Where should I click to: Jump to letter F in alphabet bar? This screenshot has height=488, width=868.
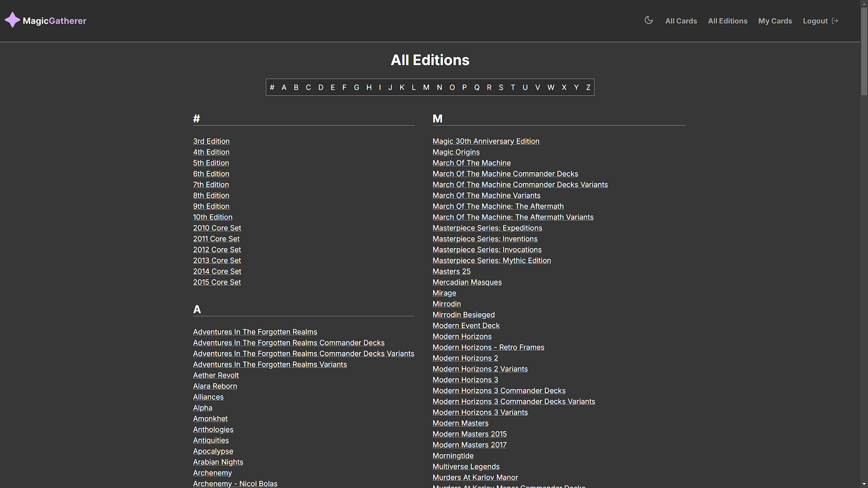click(x=344, y=88)
